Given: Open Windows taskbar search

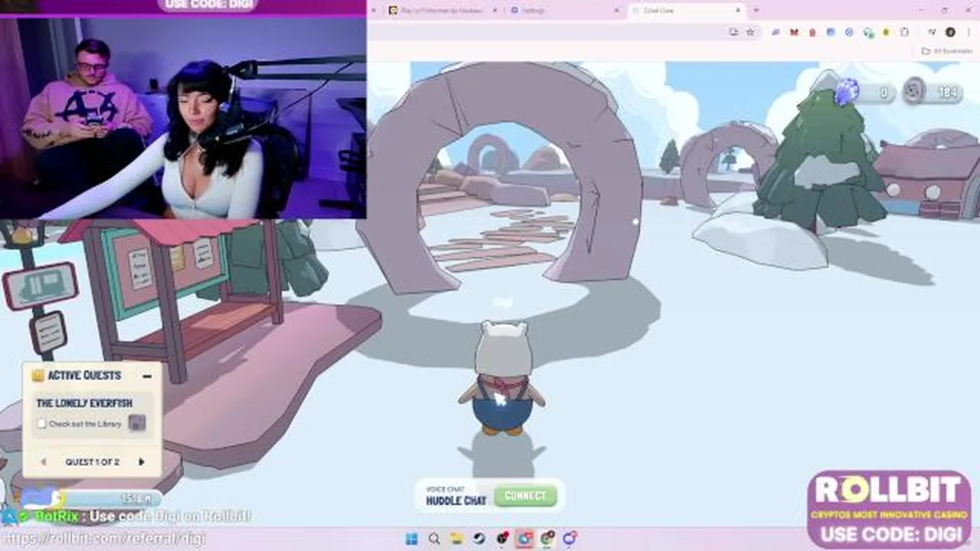Looking at the screenshot, I should click(434, 539).
